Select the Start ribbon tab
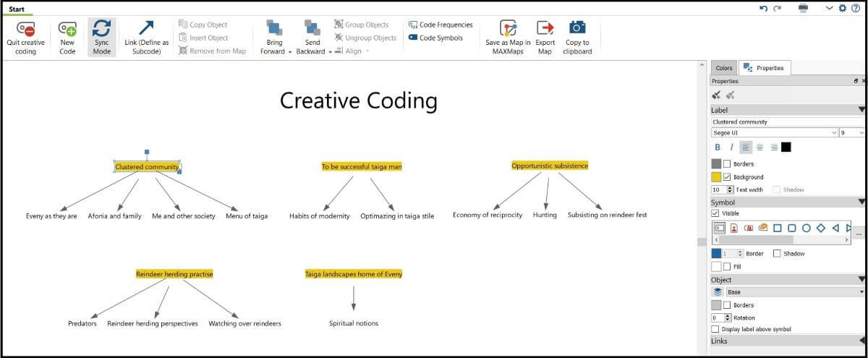 pyautogui.click(x=17, y=9)
